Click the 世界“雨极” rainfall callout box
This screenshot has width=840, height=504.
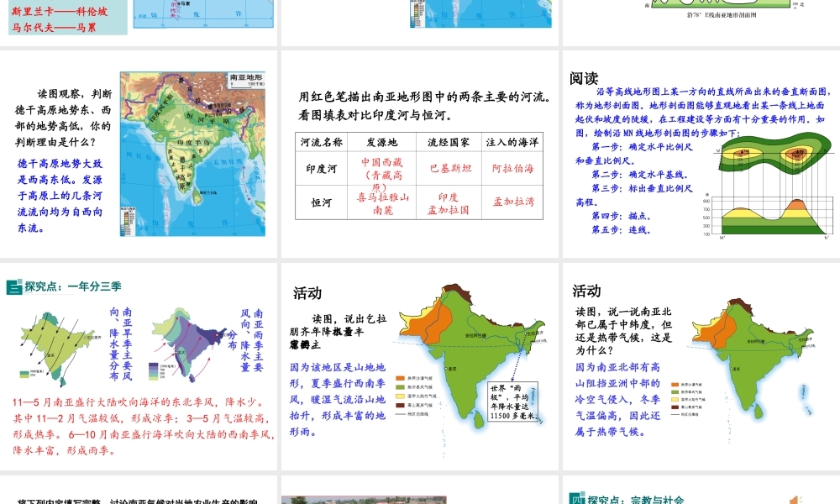click(512, 402)
